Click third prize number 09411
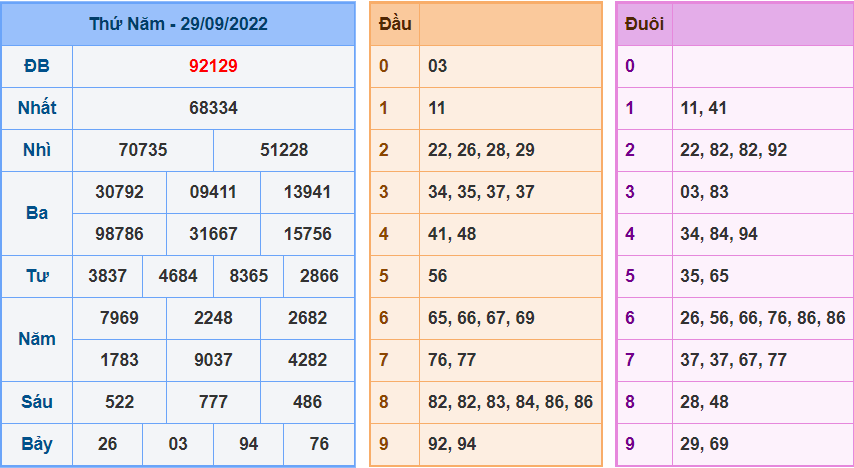This screenshot has width=854, height=468. point(213,192)
